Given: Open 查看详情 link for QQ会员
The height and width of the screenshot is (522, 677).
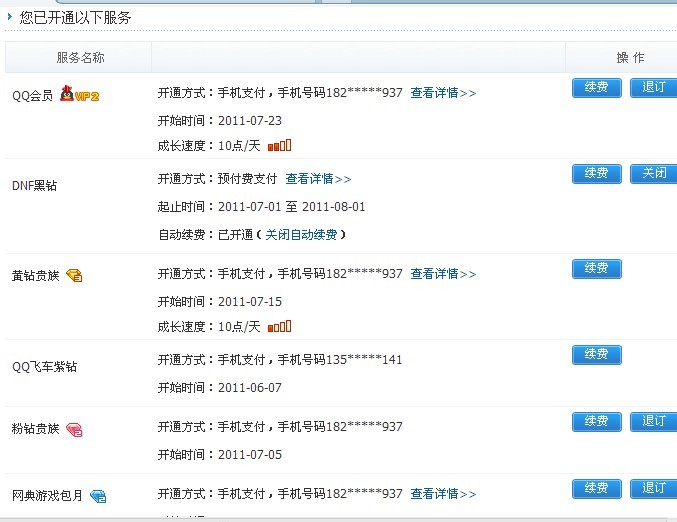Looking at the screenshot, I should pyautogui.click(x=443, y=93).
